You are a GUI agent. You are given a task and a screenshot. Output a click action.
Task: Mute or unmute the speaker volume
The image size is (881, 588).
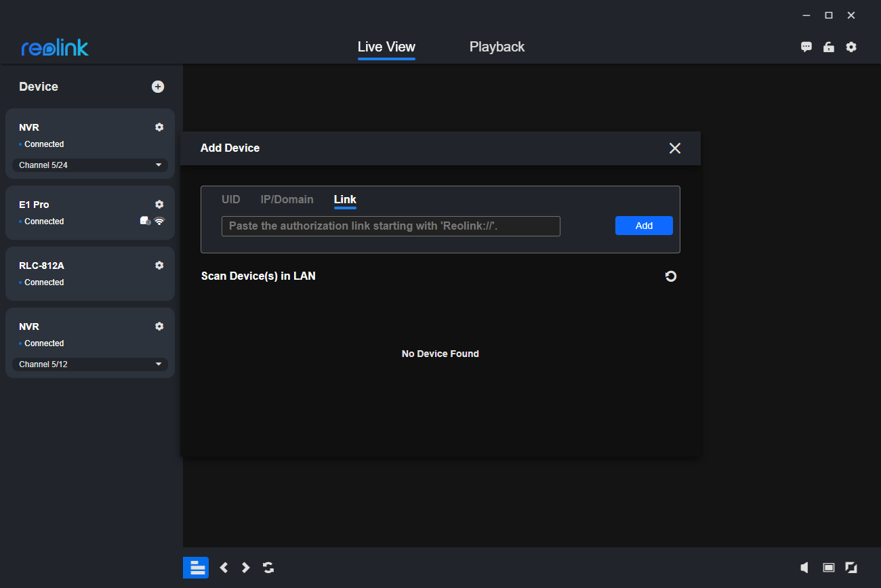[805, 568]
